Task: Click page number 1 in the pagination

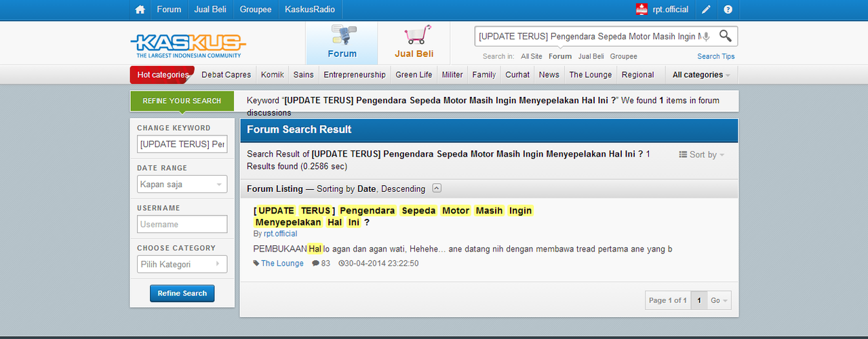Action: (698, 300)
